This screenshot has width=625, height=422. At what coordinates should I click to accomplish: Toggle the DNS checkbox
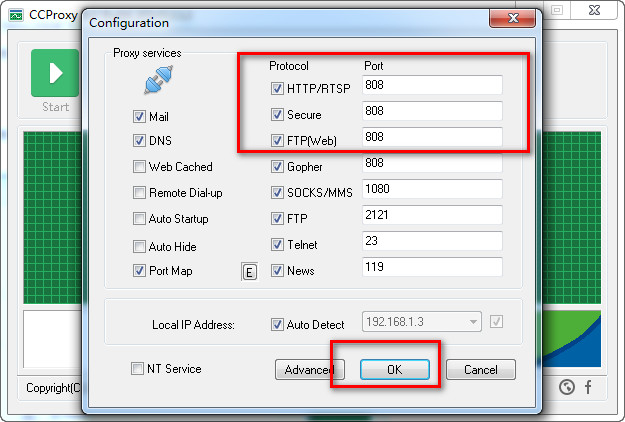139,140
